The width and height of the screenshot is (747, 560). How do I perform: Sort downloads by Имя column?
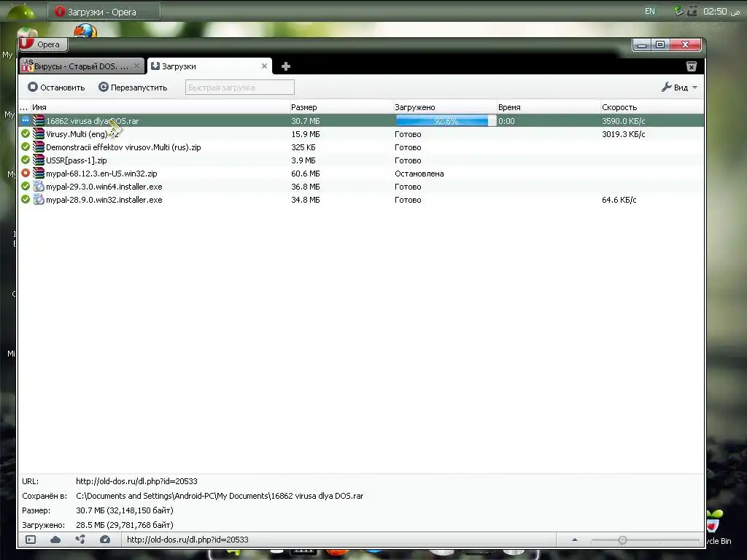(x=160, y=107)
